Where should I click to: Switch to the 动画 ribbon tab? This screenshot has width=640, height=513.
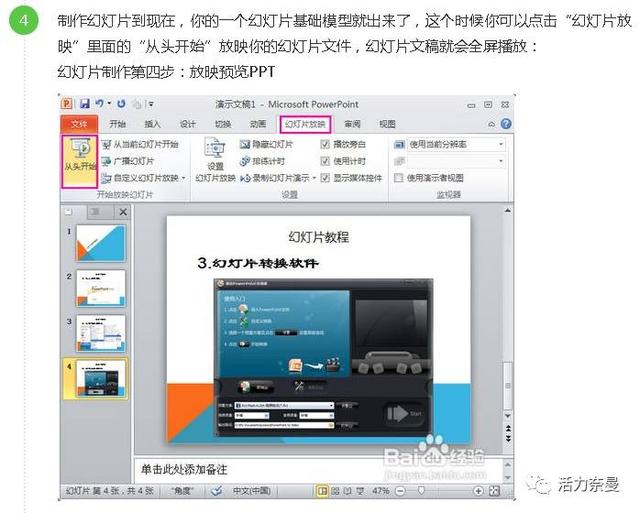coord(258,124)
